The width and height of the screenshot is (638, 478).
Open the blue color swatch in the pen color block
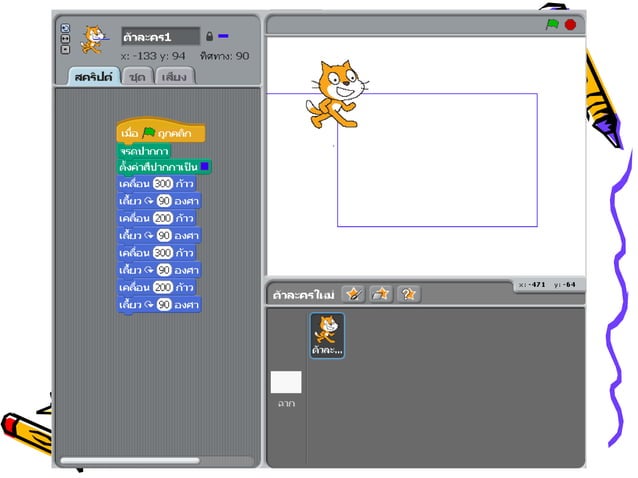[x=205, y=166]
